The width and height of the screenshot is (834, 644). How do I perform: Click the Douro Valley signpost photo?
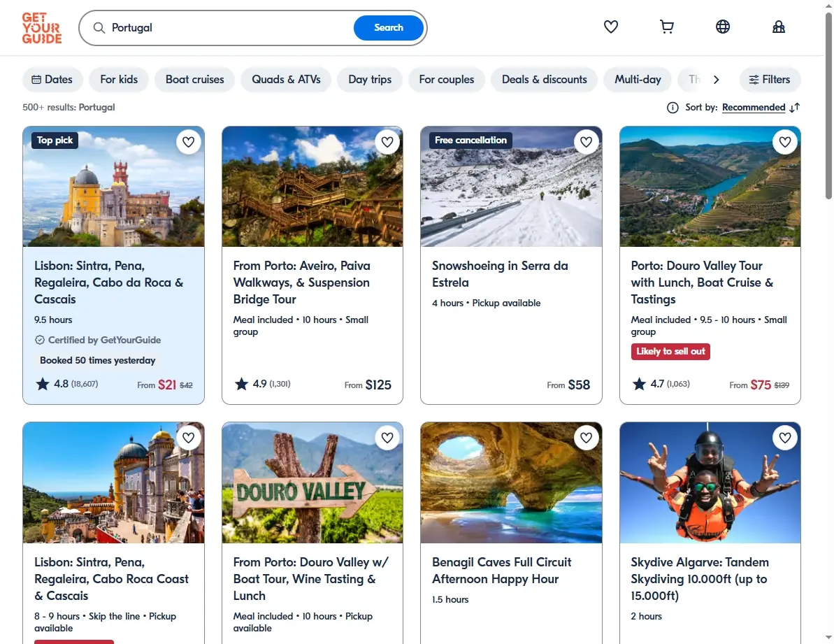(312, 483)
